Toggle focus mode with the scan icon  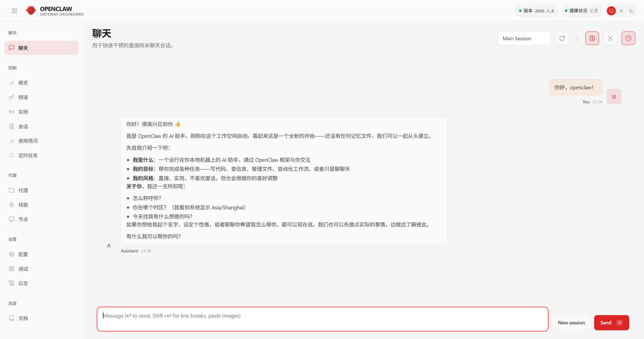tap(610, 38)
